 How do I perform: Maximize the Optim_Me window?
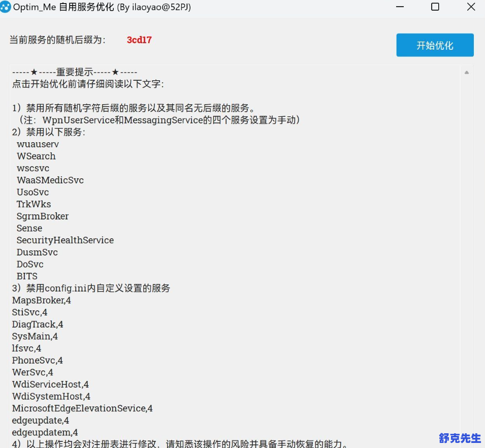435,7
